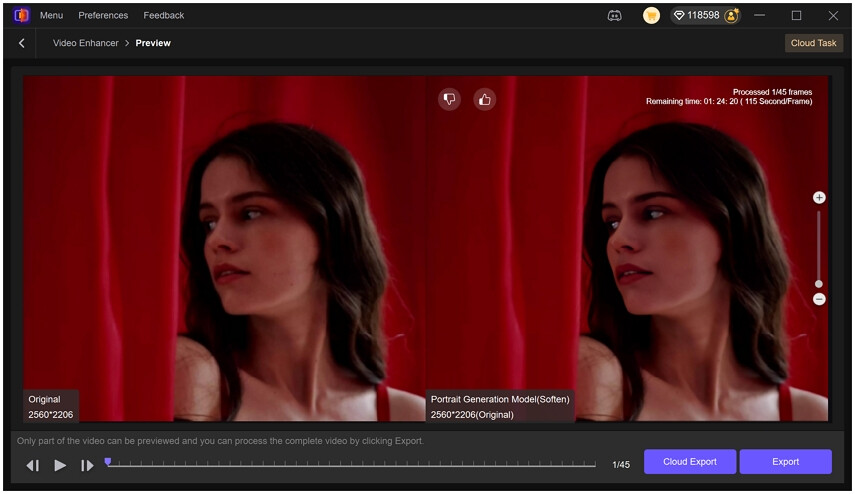
Task: Click the Portrait Generation Model(Soften) label
Action: coord(500,399)
